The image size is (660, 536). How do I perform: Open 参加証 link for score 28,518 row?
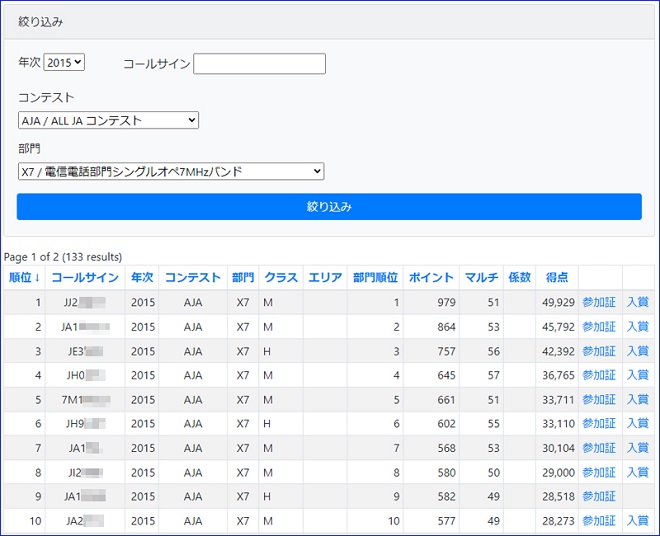[599, 496]
